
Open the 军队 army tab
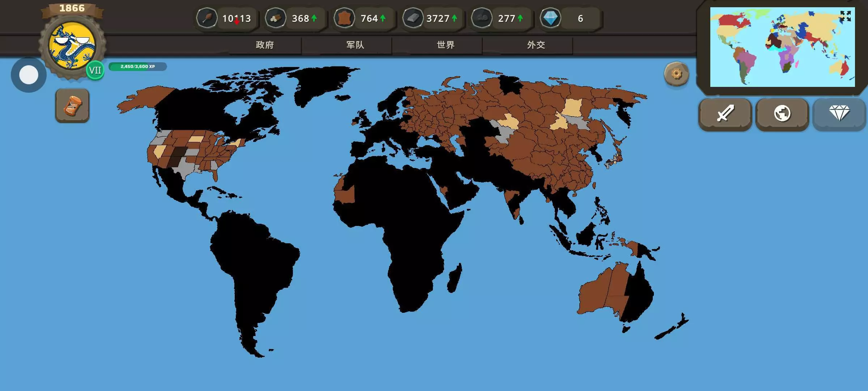pos(355,45)
